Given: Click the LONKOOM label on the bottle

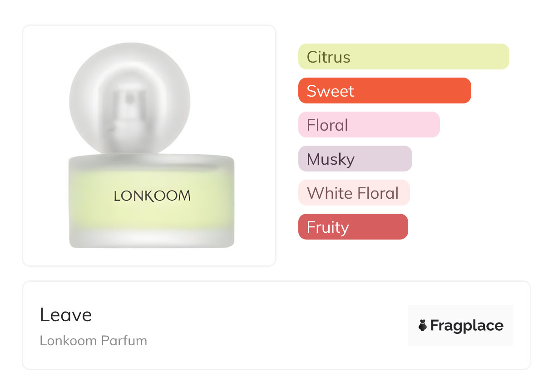Looking at the screenshot, I should [x=152, y=196].
